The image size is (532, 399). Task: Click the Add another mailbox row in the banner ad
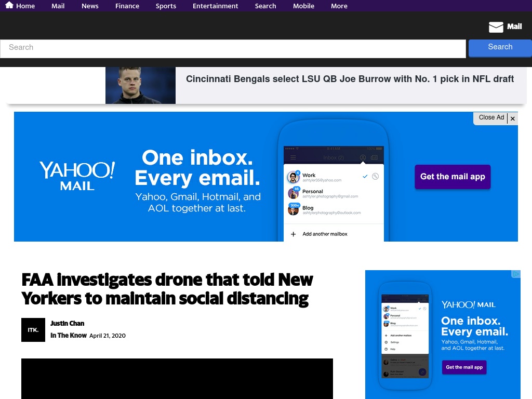tap(334, 234)
